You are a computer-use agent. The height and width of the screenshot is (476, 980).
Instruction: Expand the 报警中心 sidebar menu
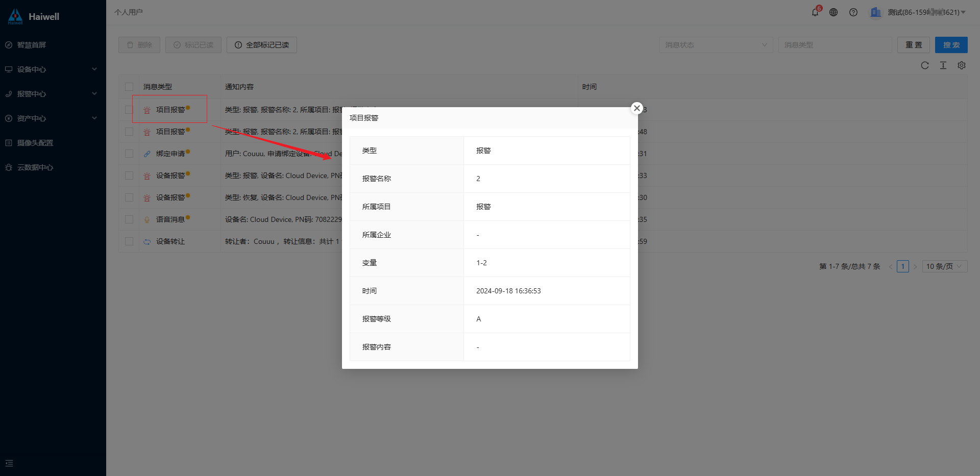point(53,94)
